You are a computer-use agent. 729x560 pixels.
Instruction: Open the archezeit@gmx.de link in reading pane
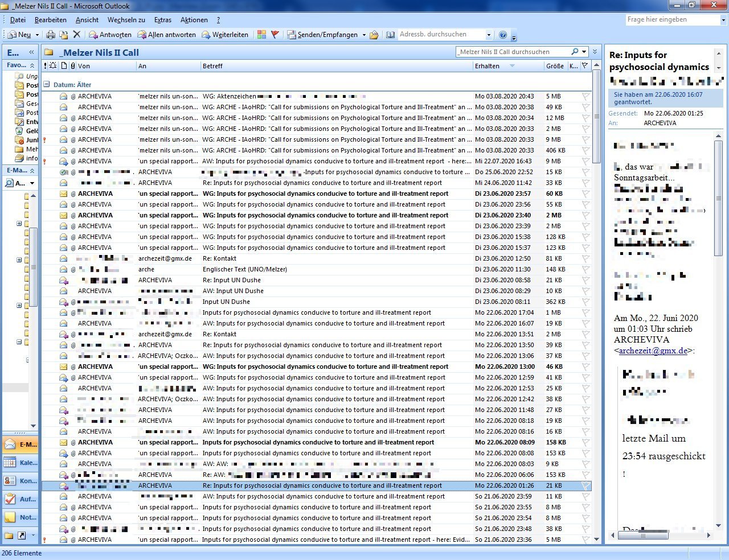click(x=653, y=351)
